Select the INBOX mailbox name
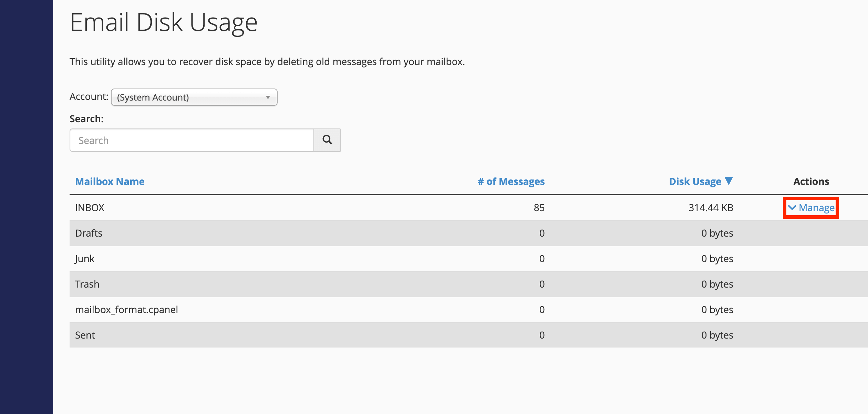This screenshot has height=414, width=868. point(90,208)
